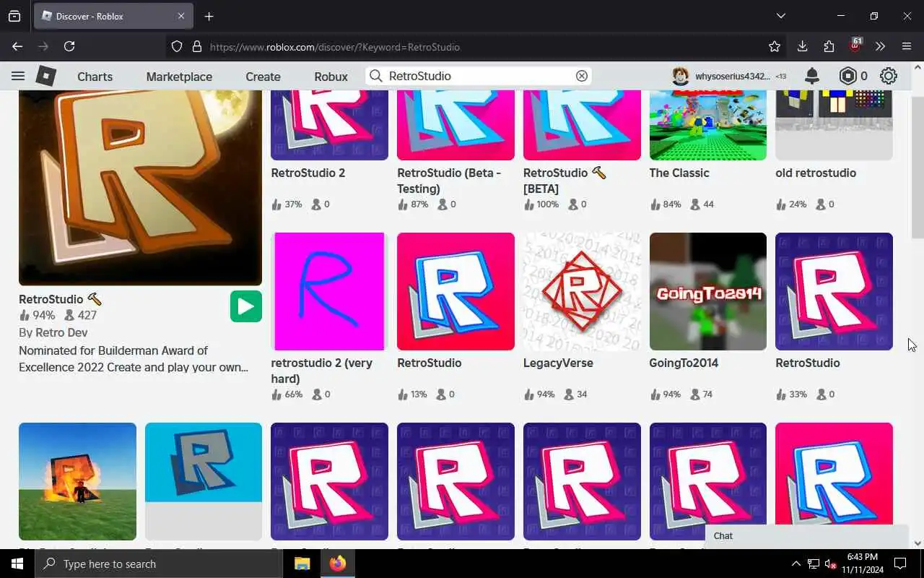This screenshot has width=924, height=578.
Task: Click the tracking protection shield icon
Action: (x=177, y=46)
